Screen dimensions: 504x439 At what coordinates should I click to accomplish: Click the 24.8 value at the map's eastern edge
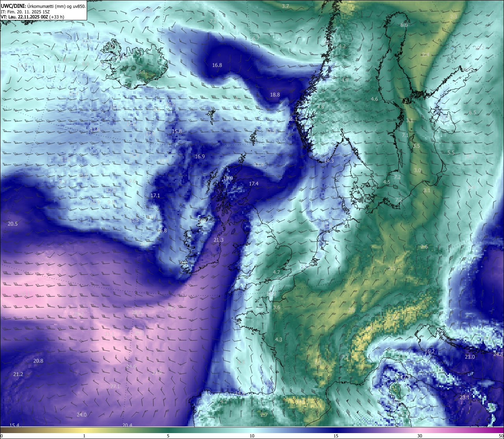coord(498,354)
